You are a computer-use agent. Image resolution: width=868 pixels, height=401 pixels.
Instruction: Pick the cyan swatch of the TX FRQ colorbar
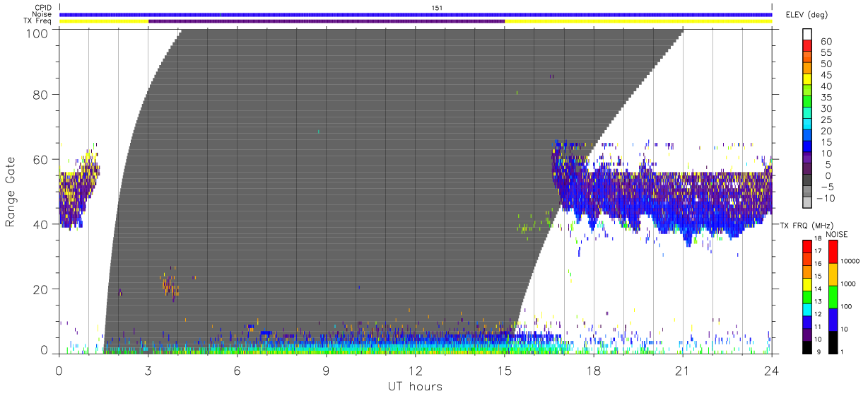tap(807, 310)
